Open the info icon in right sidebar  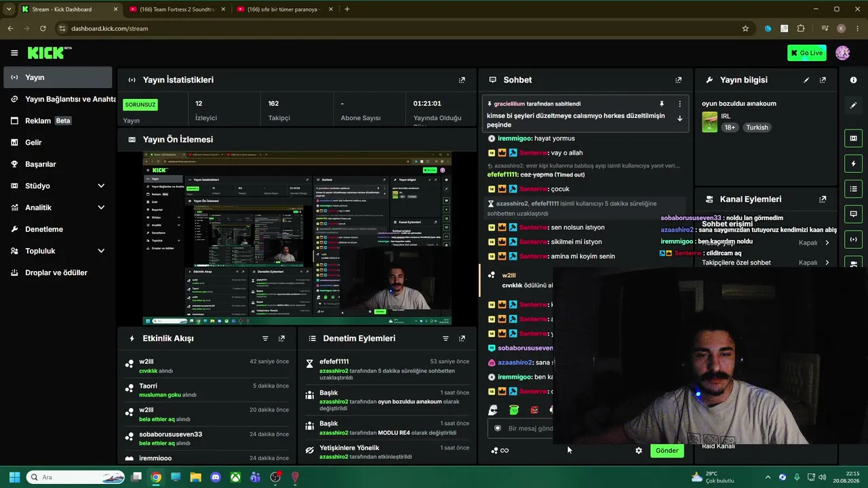pos(853,80)
